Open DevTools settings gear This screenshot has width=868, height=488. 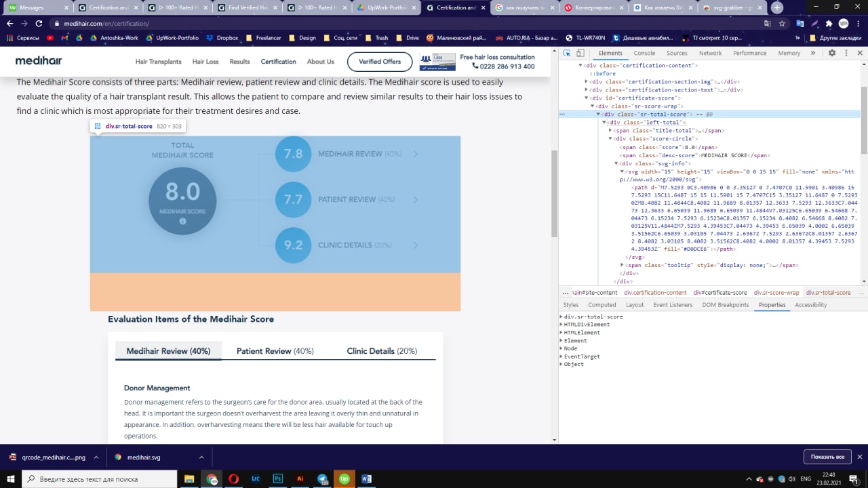click(x=832, y=53)
